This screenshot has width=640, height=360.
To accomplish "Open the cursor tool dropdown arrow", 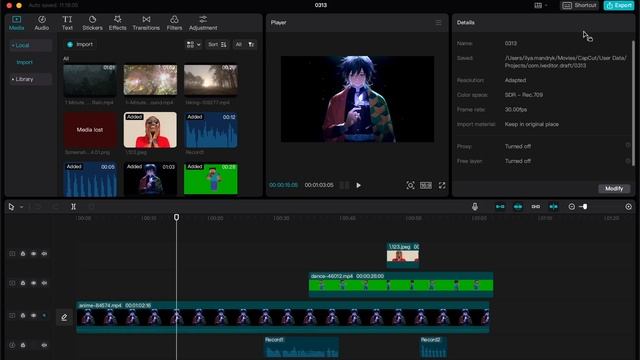I will pyautogui.click(x=22, y=207).
